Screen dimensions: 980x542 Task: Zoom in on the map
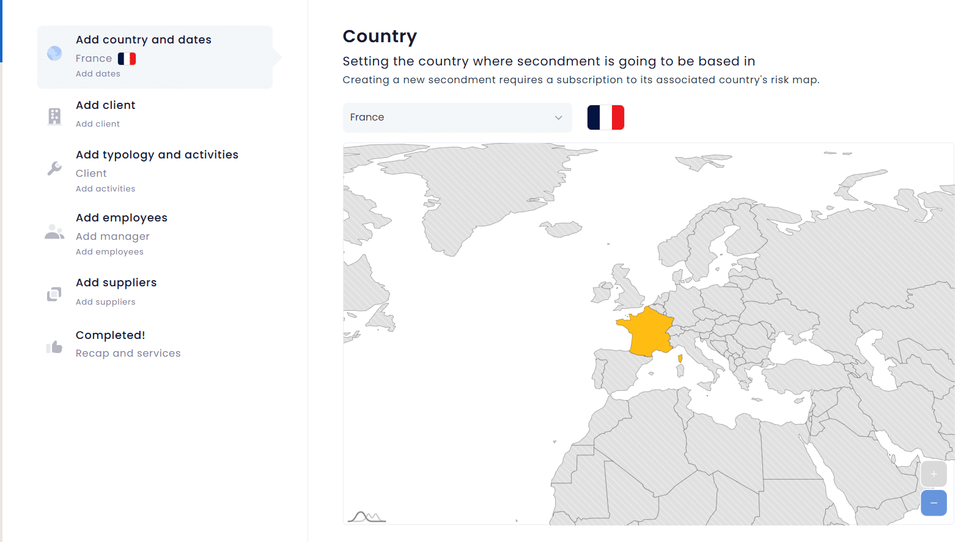[x=934, y=474]
